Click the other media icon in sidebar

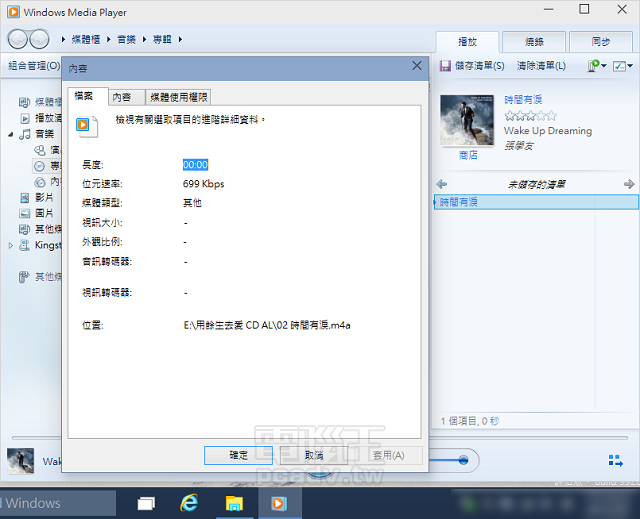pyautogui.click(x=24, y=229)
